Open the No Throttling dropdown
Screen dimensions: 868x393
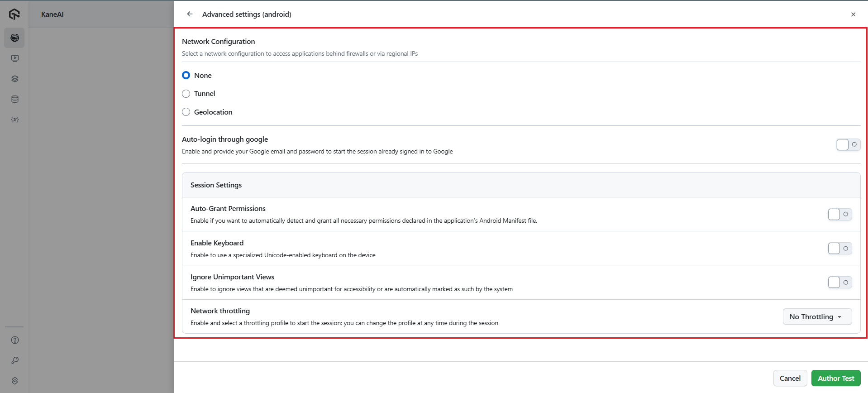[817, 316]
